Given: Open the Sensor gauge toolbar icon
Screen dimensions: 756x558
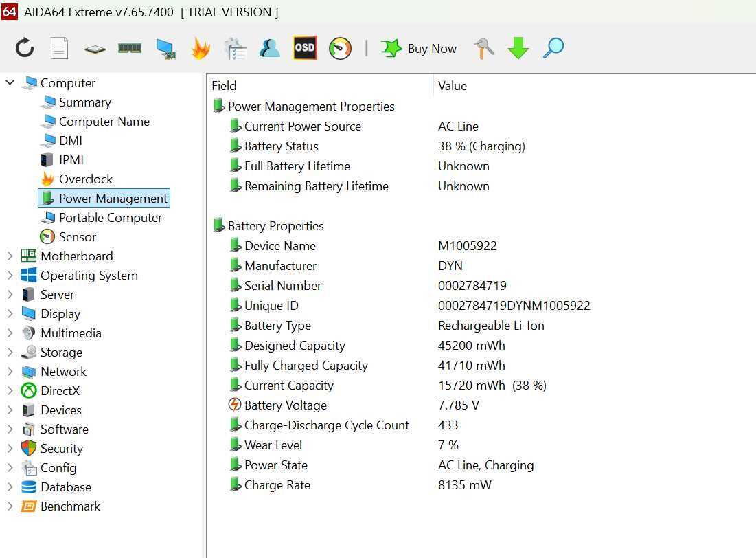Looking at the screenshot, I should click(340, 48).
